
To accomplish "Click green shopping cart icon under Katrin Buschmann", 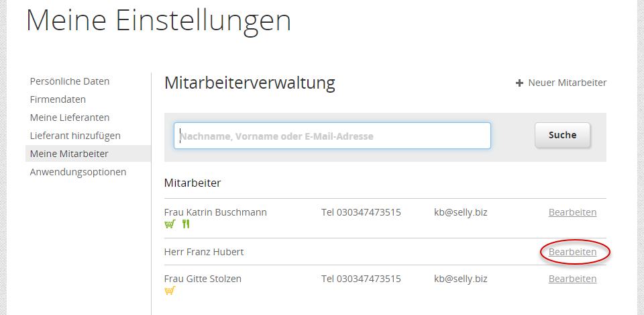I will [x=170, y=224].
